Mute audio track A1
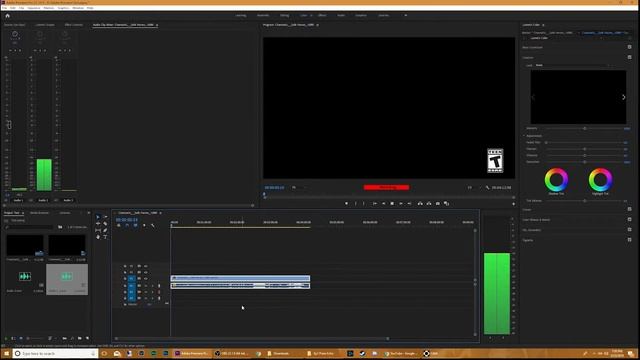 click(x=146, y=286)
